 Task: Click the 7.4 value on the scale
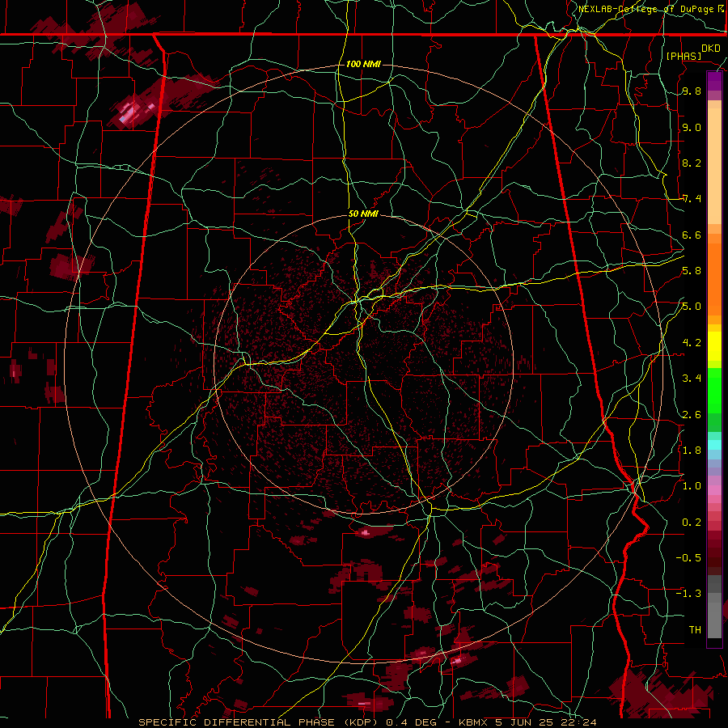pos(692,199)
